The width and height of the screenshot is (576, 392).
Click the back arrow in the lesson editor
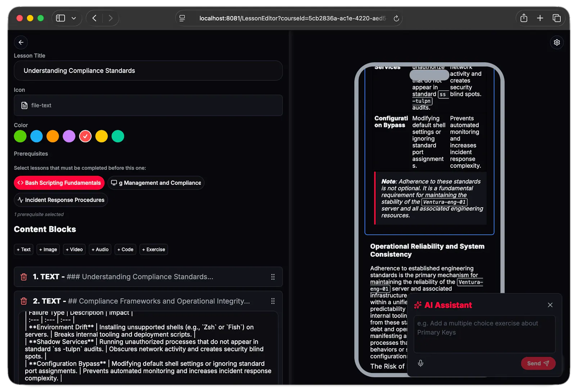point(21,42)
